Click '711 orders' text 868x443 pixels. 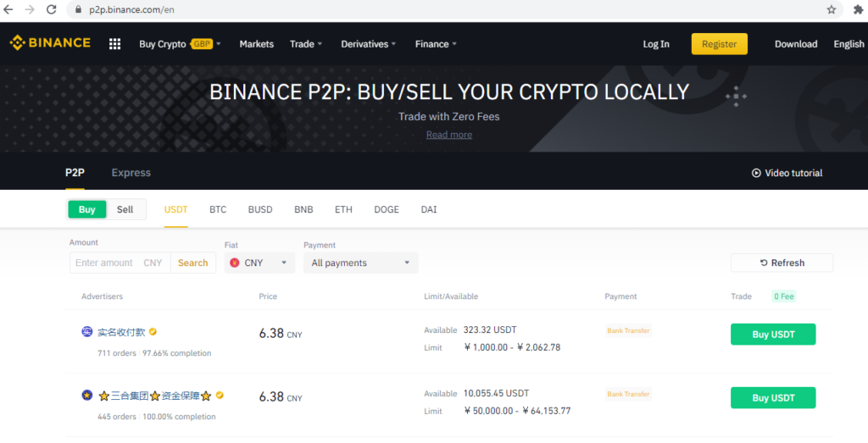click(117, 353)
